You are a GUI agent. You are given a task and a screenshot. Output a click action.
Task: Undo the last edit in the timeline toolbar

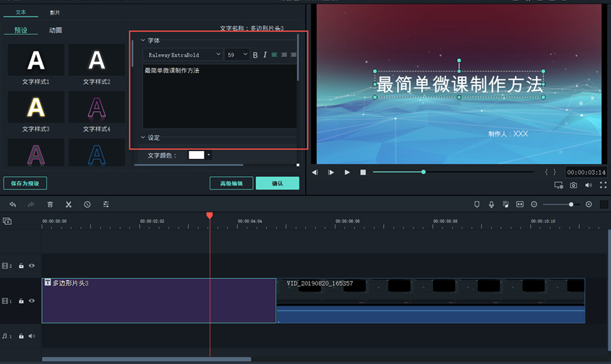[12, 204]
